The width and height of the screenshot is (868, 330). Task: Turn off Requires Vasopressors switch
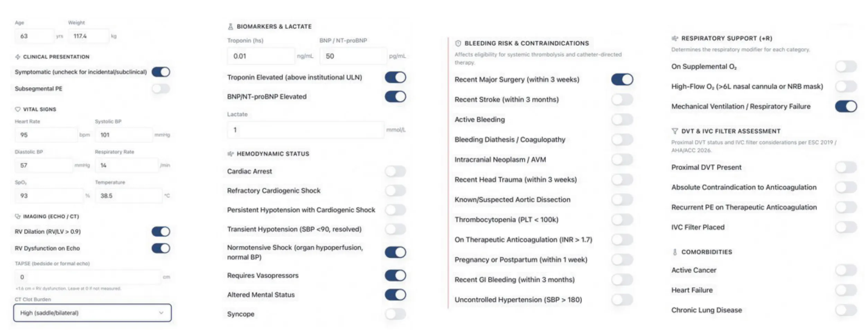pos(395,275)
